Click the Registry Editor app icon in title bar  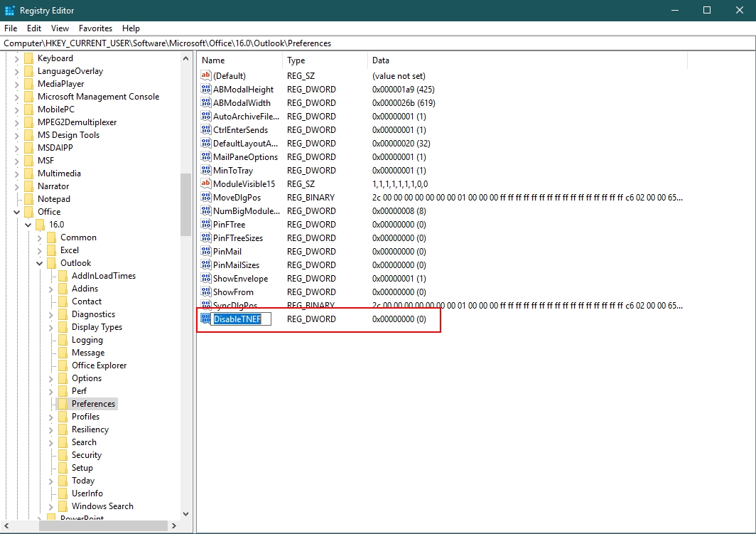click(x=9, y=11)
